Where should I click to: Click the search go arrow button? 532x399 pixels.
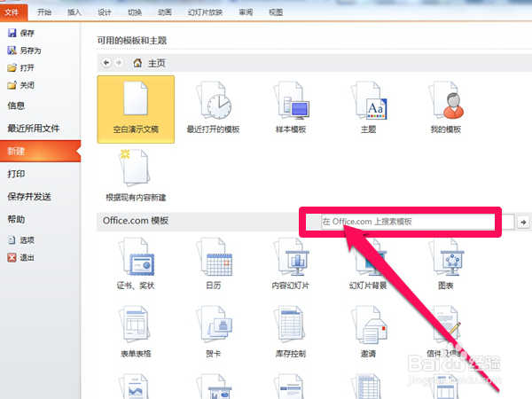pos(523,222)
